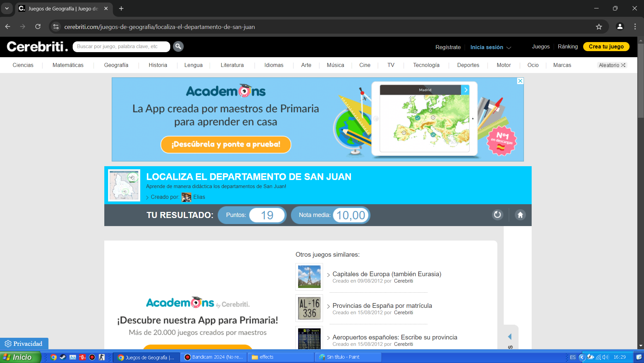This screenshot has width=644, height=363.
Task: Click the game search input field
Action: (121, 47)
